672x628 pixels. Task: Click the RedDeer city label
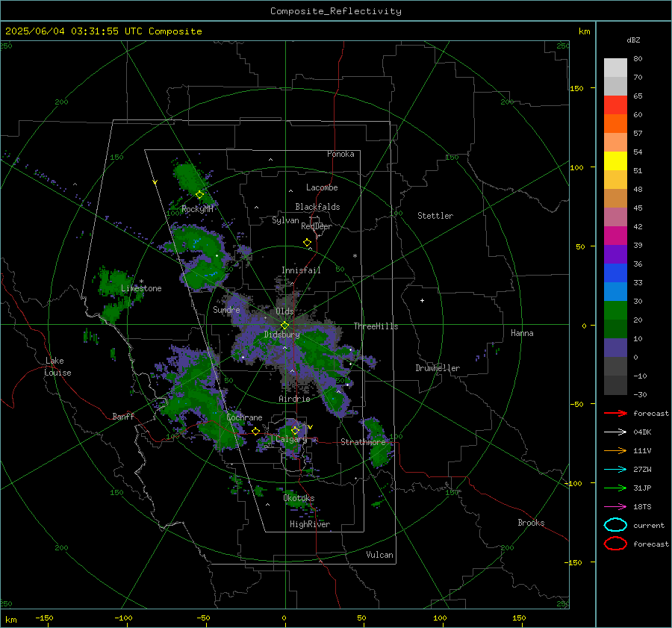pos(317,226)
